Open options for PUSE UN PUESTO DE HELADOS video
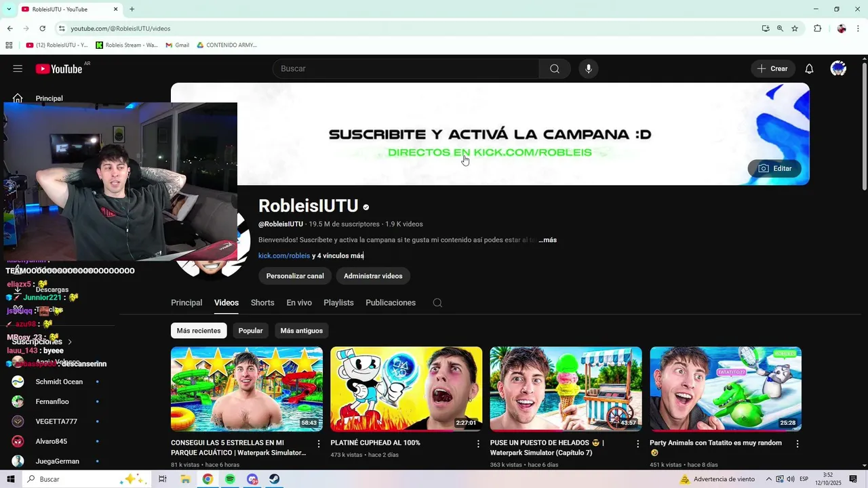The image size is (868, 488). (637, 444)
